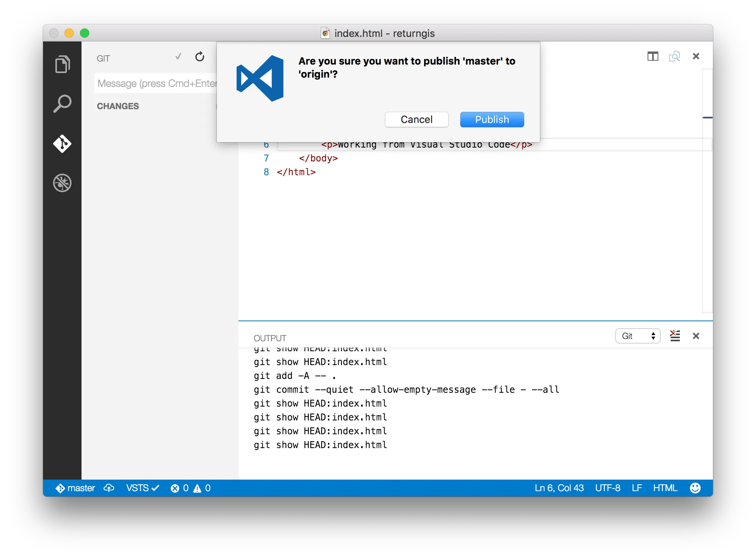Image resolution: width=756 pixels, height=558 pixels.
Task: Open warnings count in status bar
Action: click(202, 488)
